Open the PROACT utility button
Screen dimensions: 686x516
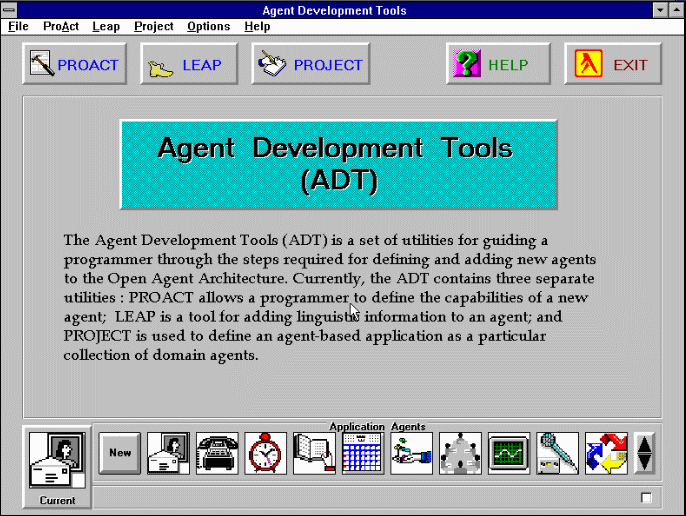coord(74,64)
